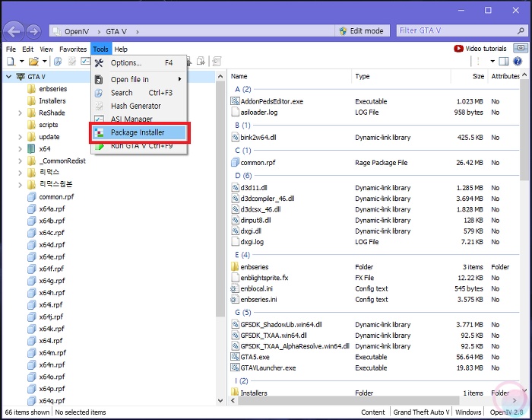This screenshot has width=532, height=420.
Task: Choose Options... in the Tools menu
Action: click(x=139, y=63)
